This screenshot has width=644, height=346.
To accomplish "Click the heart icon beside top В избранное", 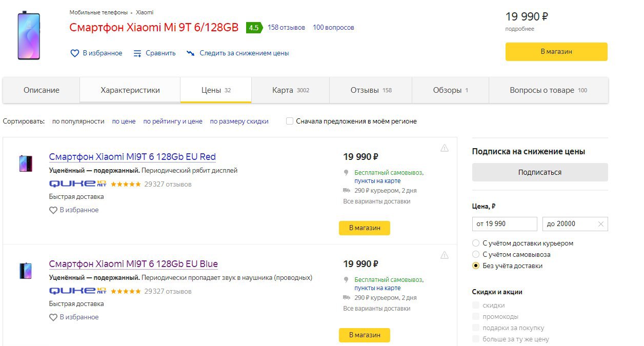I will coord(75,53).
